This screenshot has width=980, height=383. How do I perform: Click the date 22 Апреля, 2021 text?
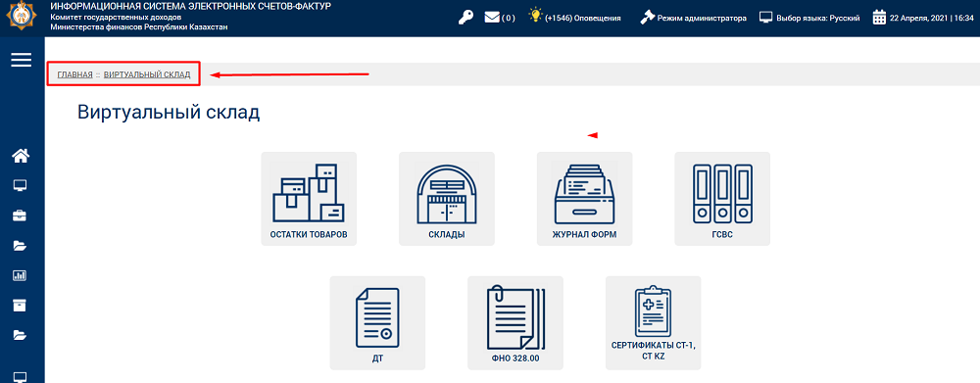tap(918, 18)
